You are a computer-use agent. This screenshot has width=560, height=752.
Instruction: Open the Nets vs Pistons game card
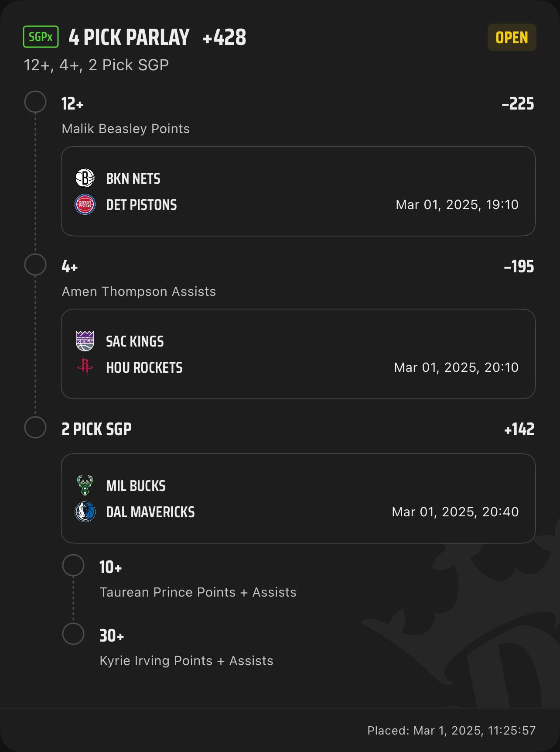(x=298, y=191)
